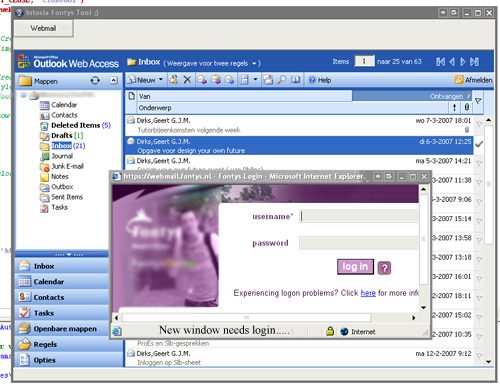The height and width of the screenshot is (386, 500).
Task: Click the username input field
Action: click(359, 216)
